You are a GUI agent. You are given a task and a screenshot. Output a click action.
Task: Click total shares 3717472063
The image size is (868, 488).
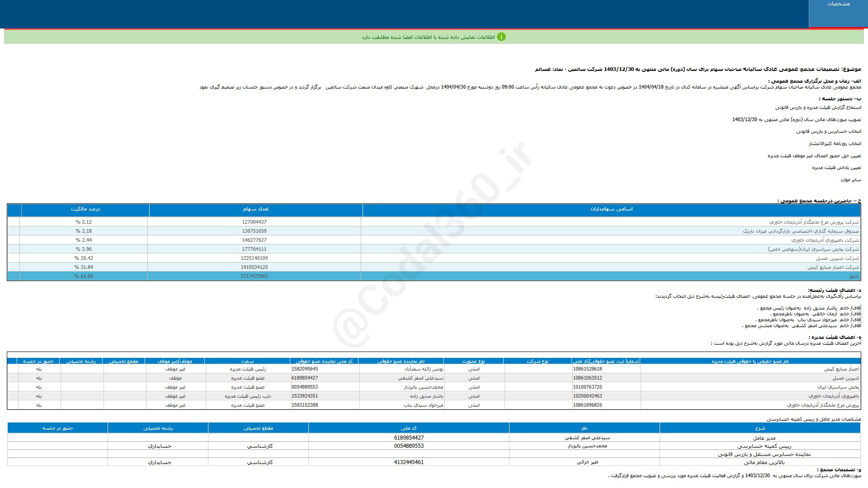pos(254,277)
